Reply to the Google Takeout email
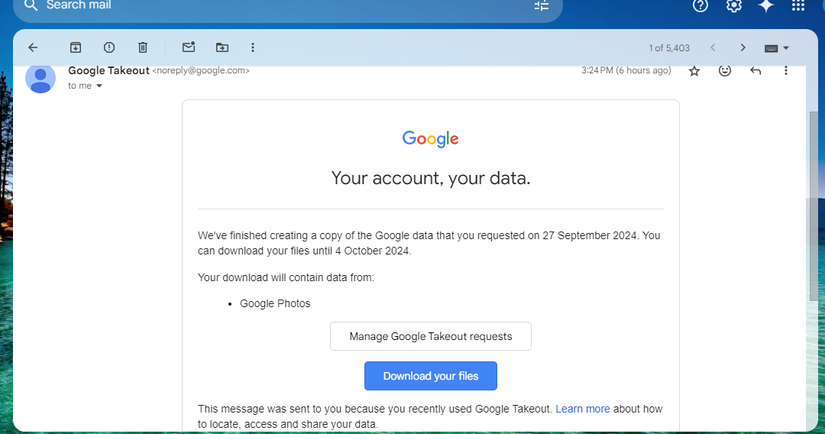 click(x=755, y=71)
